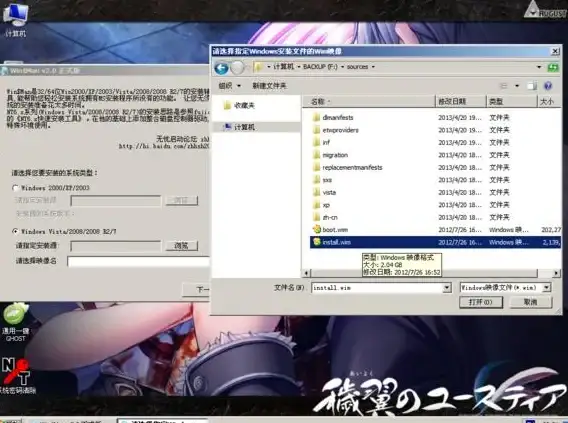Expand the sources breadcrumb arrow
This screenshot has width=568, height=423.
pyautogui.click(x=373, y=67)
